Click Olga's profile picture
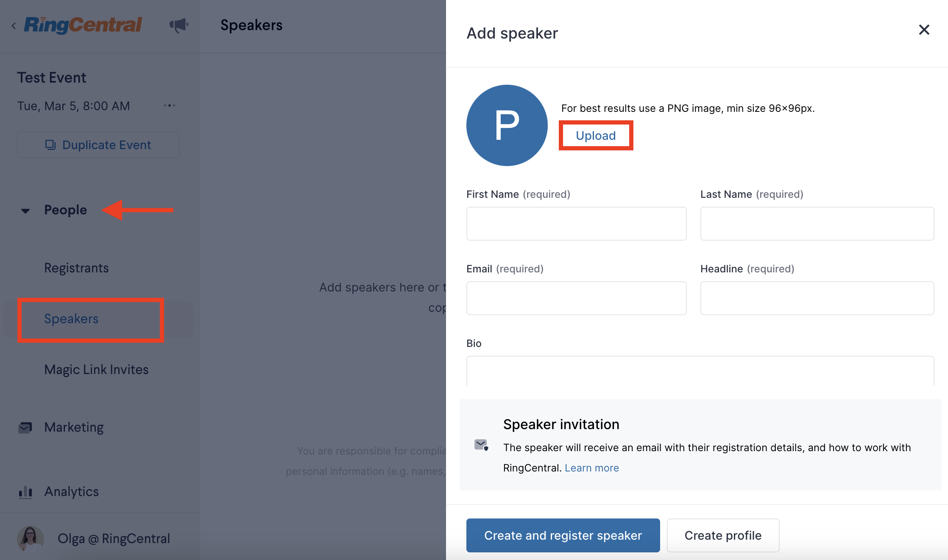The width and height of the screenshot is (948, 560). point(30,538)
